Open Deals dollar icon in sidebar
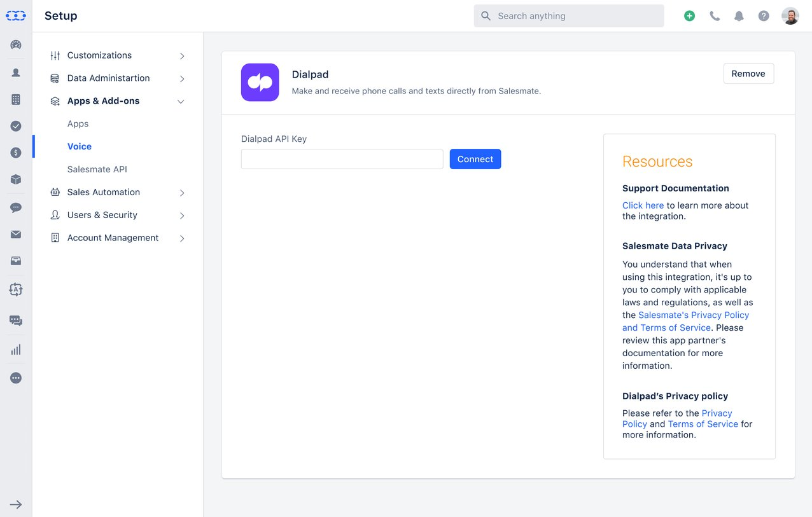This screenshot has width=812, height=517. 16,153
